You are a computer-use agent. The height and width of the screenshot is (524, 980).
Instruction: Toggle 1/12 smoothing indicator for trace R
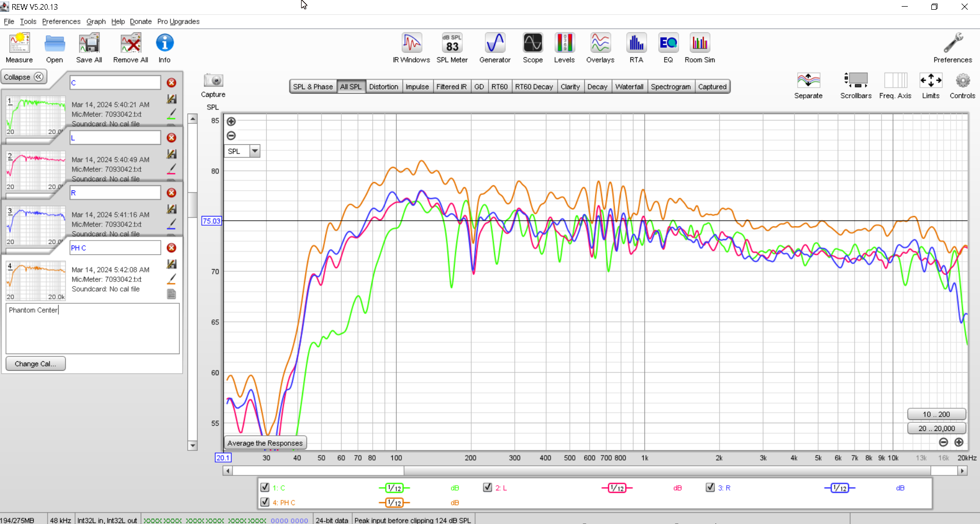pyautogui.click(x=840, y=488)
